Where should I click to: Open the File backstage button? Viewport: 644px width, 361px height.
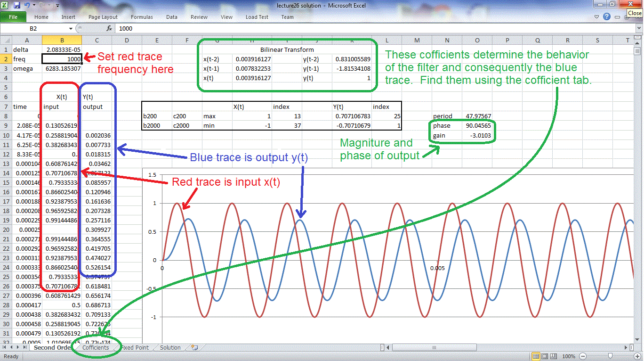(x=13, y=17)
